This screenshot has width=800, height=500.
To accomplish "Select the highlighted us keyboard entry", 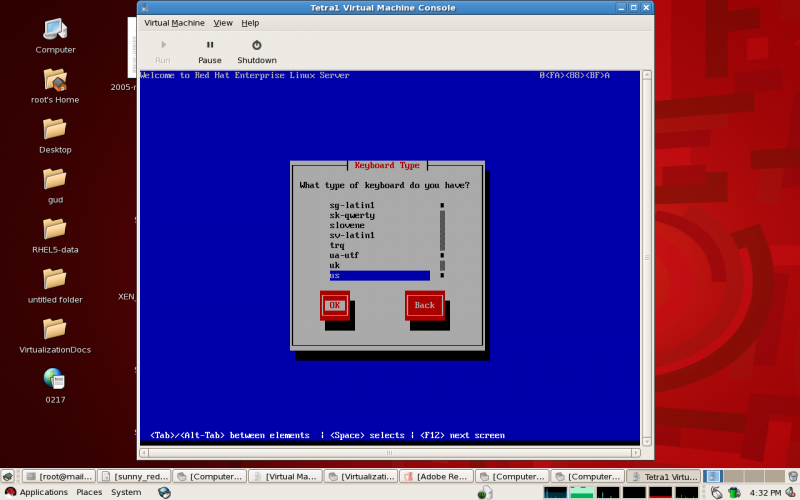I will point(380,276).
